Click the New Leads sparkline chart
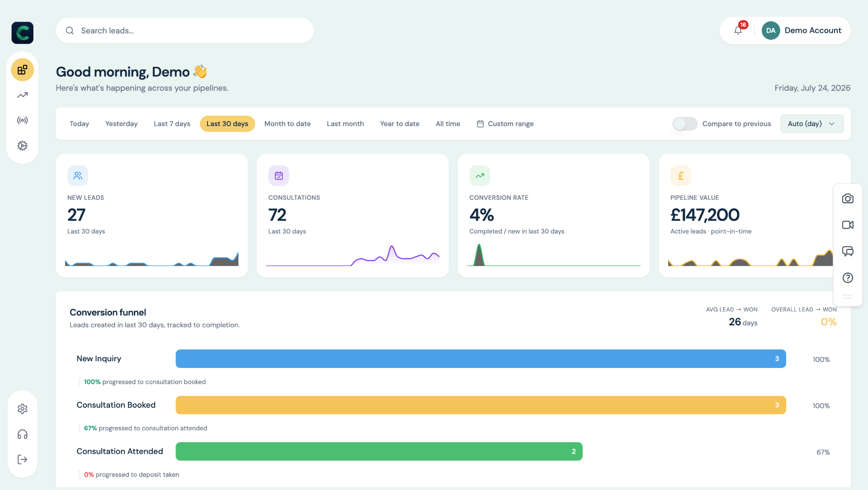 151,259
